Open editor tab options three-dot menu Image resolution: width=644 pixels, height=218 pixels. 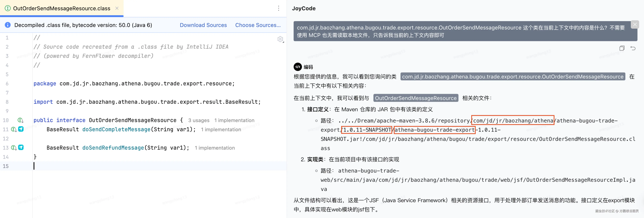tap(278, 8)
